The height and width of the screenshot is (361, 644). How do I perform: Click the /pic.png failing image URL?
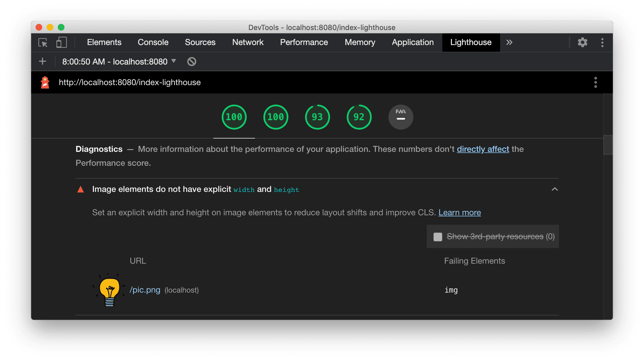pyautogui.click(x=144, y=290)
